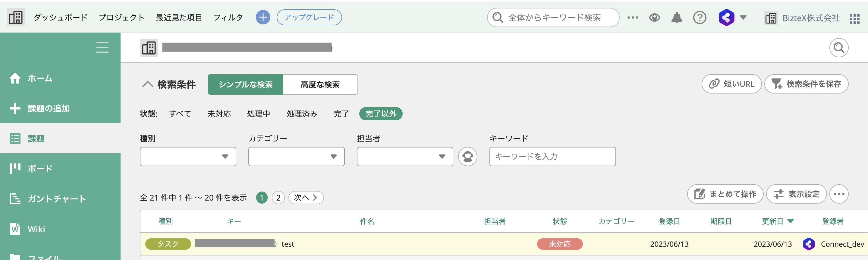This screenshot has width=868, height=260.
Task: Open the プロジェクト menu
Action: [x=122, y=17]
